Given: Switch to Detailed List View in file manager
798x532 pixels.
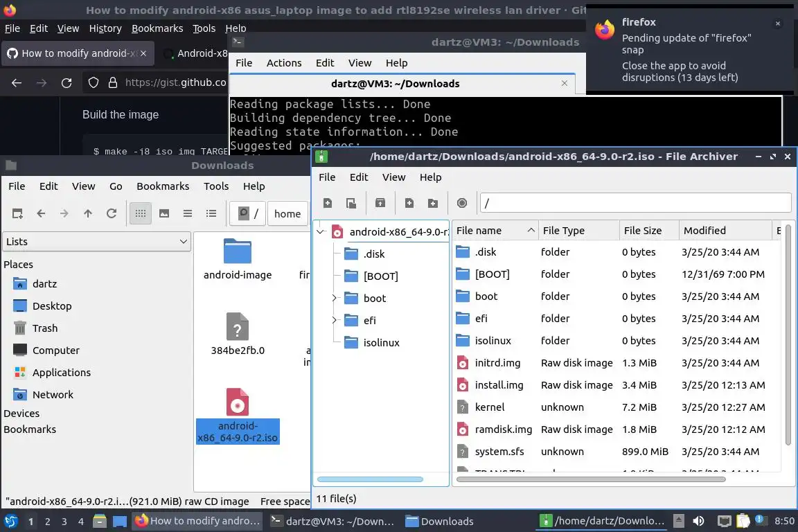Looking at the screenshot, I should click(211, 213).
